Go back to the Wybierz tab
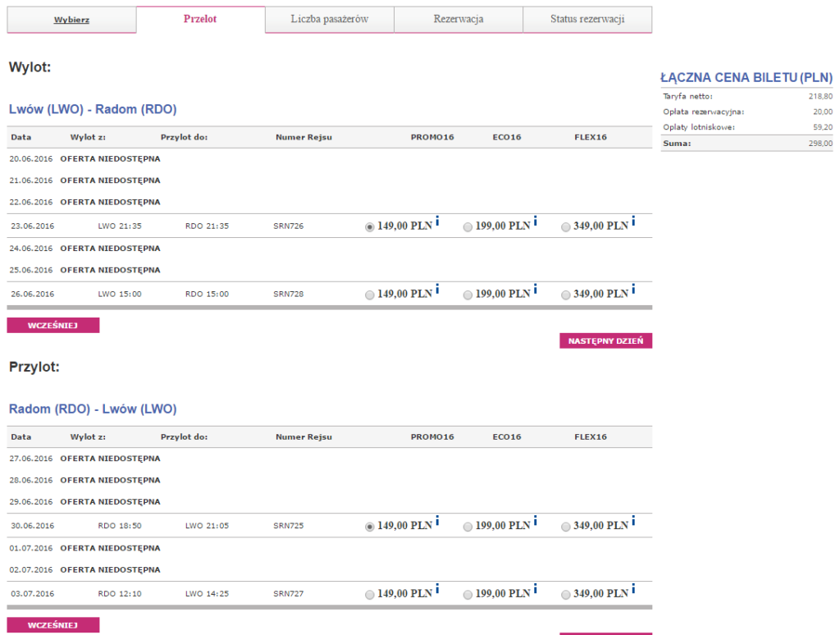Viewport: 840px width, 635px height. (71, 20)
